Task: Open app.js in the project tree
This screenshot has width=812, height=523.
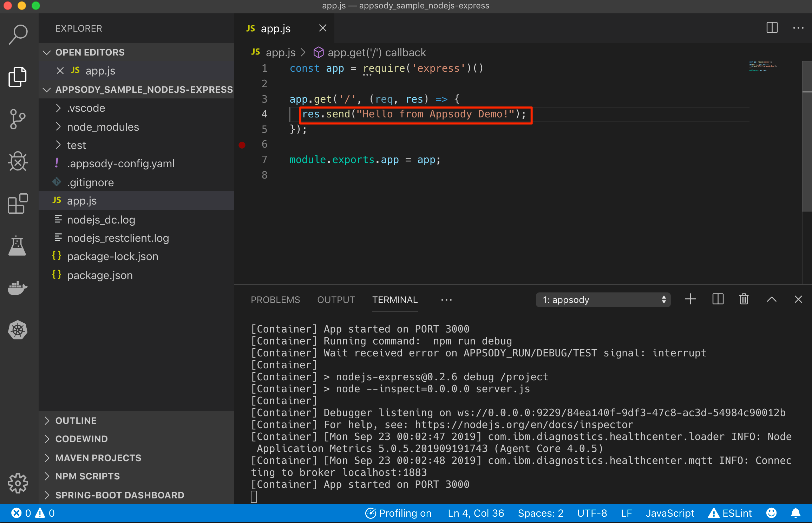Action: click(136, 201)
